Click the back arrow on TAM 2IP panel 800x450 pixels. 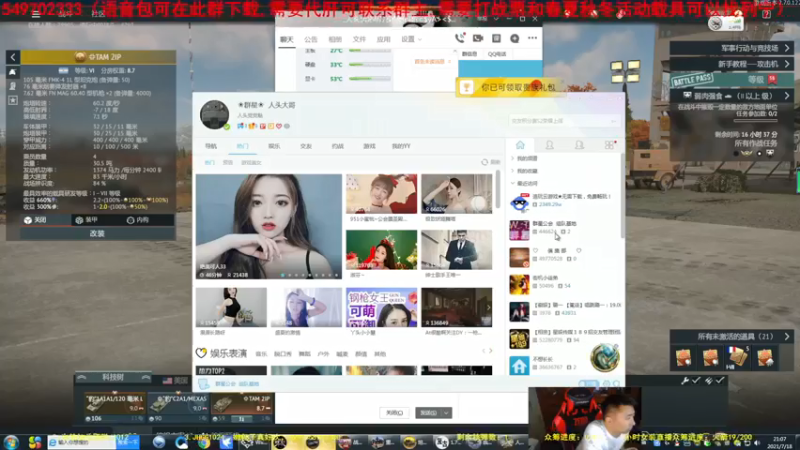point(13,57)
